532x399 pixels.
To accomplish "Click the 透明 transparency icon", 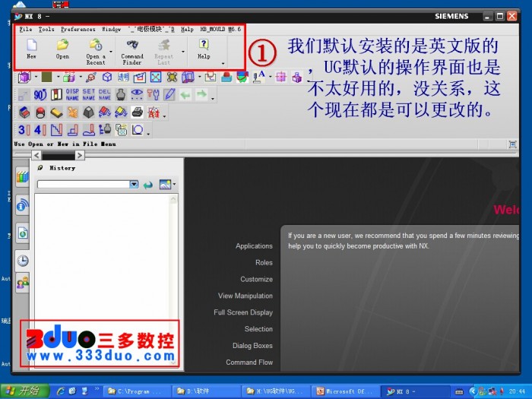I will [x=123, y=78].
